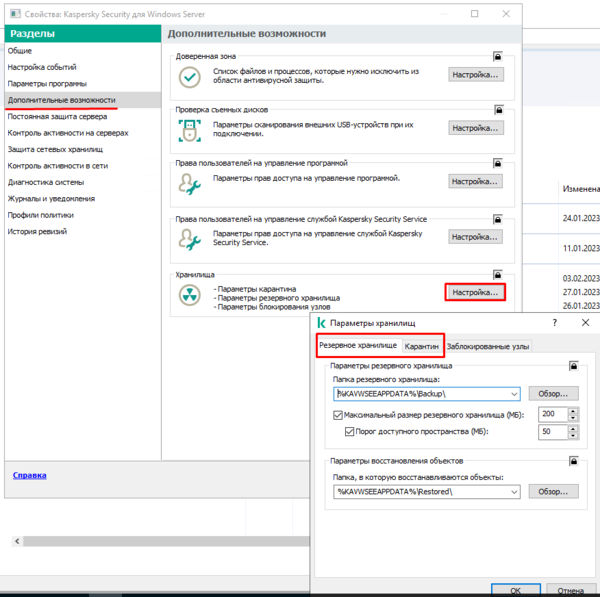Screen dimensions: 600x597
Task: Open Журналы и уведомления section
Action: [x=83, y=199]
